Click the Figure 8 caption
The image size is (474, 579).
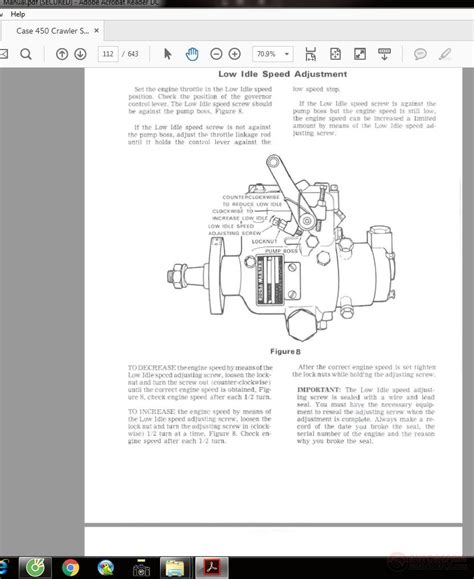click(x=285, y=352)
